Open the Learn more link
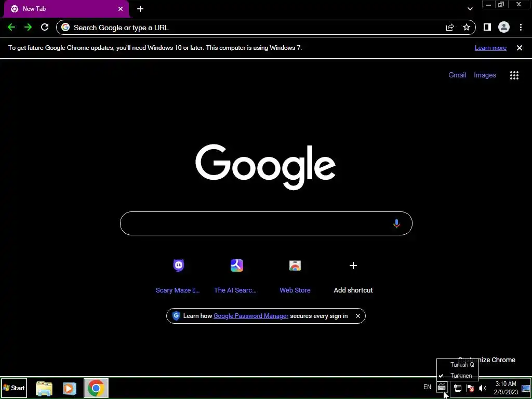The height and width of the screenshot is (399, 532). pos(490,48)
